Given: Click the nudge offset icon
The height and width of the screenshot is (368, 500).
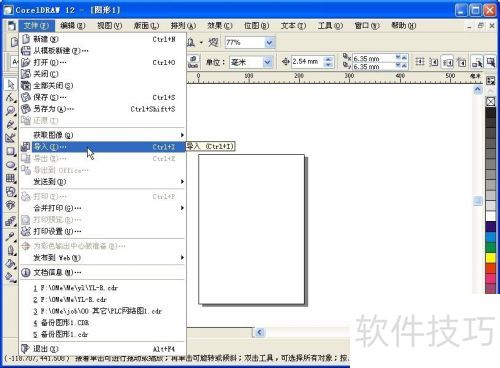Looking at the screenshot, I should (285, 62).
